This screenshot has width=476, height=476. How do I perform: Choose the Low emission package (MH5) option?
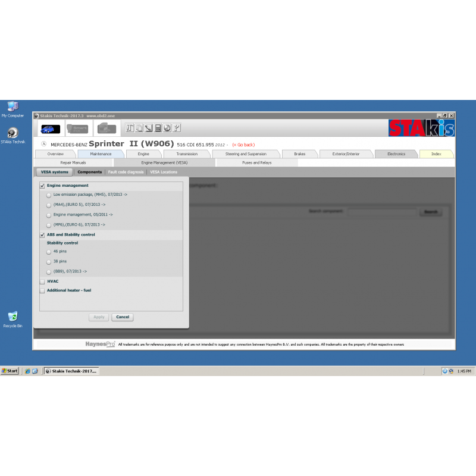coord(49,194)
